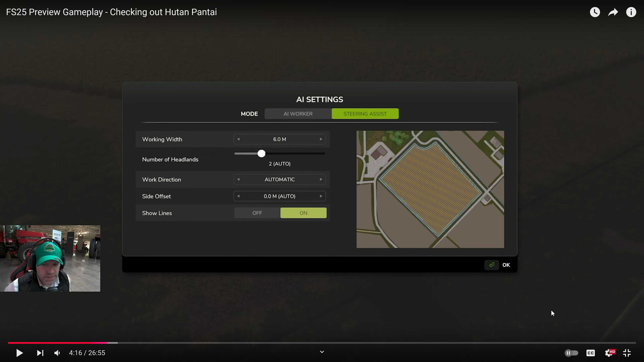
Task: Increase Side Offset using right arrow
Action: (x=321, y=196)
